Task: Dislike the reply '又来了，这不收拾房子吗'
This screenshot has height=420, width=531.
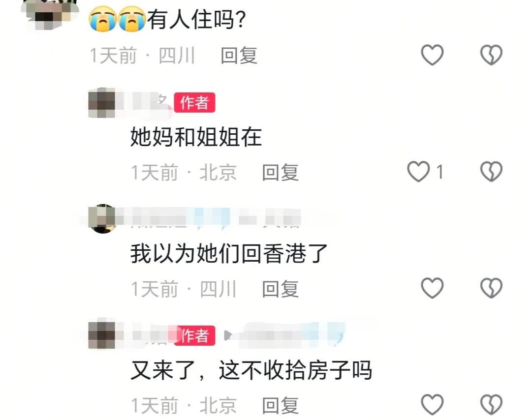Action: (x=491, y=404)
